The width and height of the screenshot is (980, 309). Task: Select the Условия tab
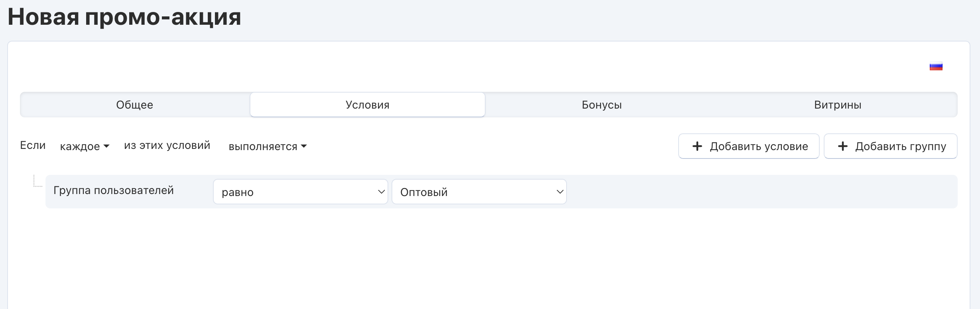[367, 105]
